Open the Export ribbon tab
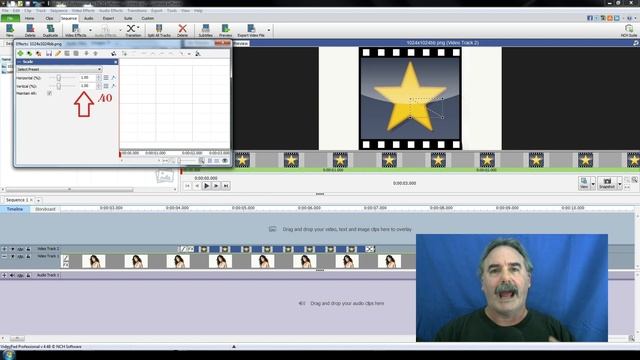Viewport: 640px width, 360px height. [x=108, y=18]
